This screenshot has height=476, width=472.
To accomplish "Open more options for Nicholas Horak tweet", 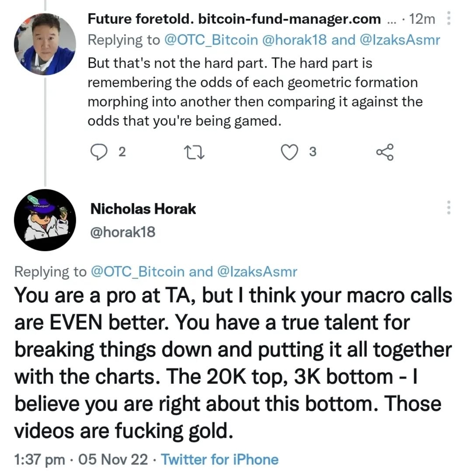I will coord(449,208).
